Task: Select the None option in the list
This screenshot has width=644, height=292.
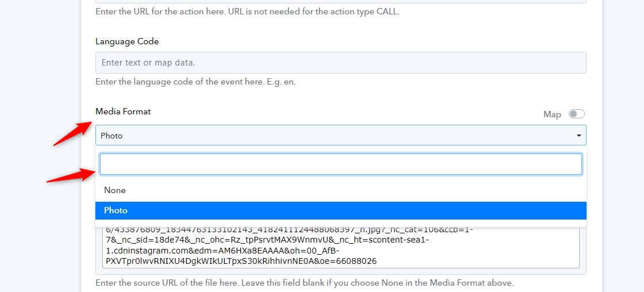Action: coord(341,191)
